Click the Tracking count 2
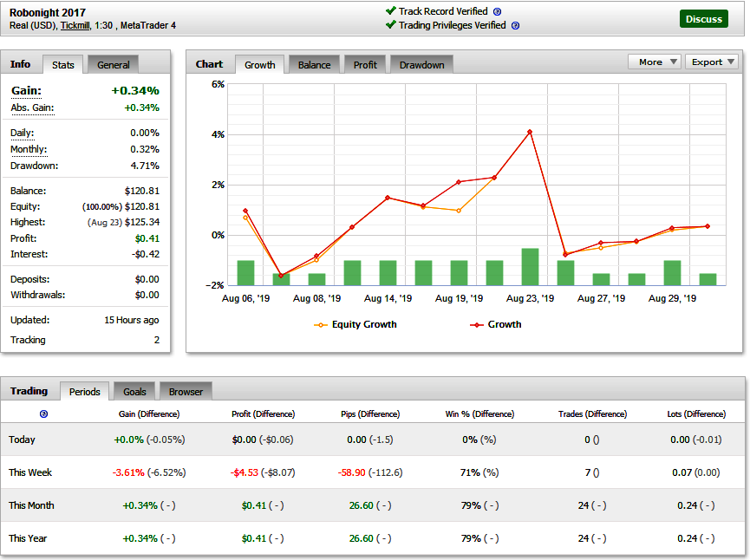 (x=157, y=341)
